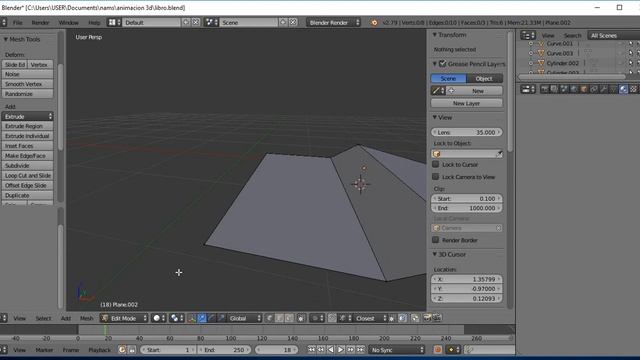Select Scene grease pencil source

click(x=448, y=78)
